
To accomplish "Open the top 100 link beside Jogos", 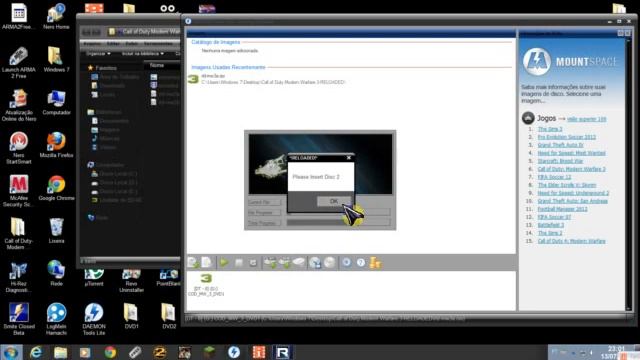I will coord(587,119).
